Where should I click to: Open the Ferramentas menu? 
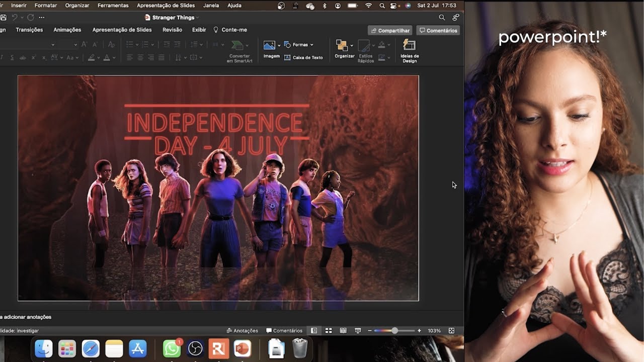[x=113, y=6]
